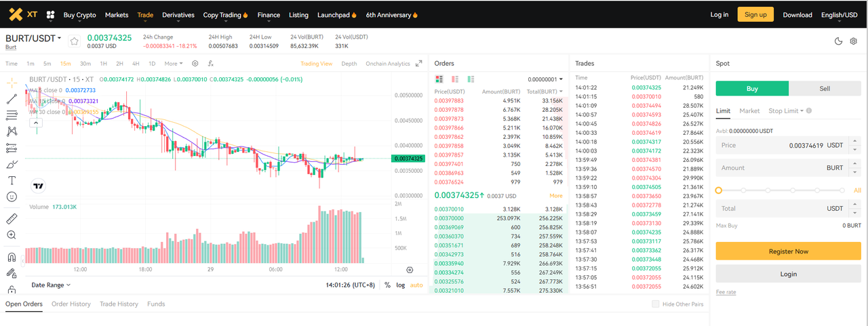Expand the Date Range selector

coord(51,285)
